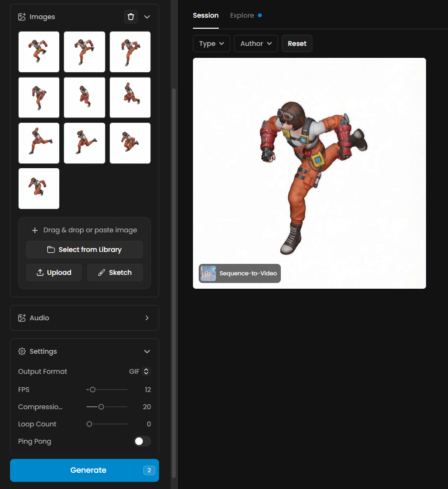Open the Type filter dropdown
This screenshot has width=448, height=489.
212,43
